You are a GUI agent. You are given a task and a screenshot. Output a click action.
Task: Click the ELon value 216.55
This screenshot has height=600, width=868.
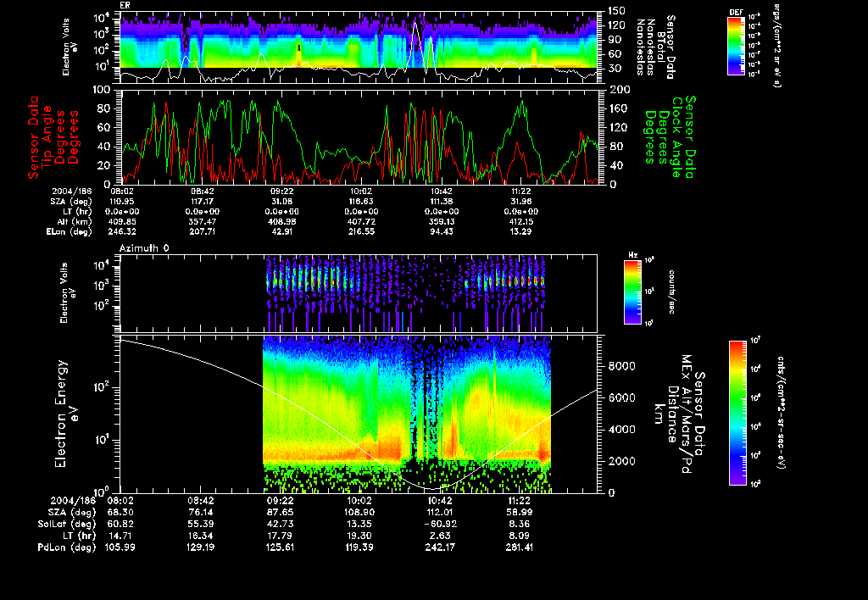pos(361,232)
